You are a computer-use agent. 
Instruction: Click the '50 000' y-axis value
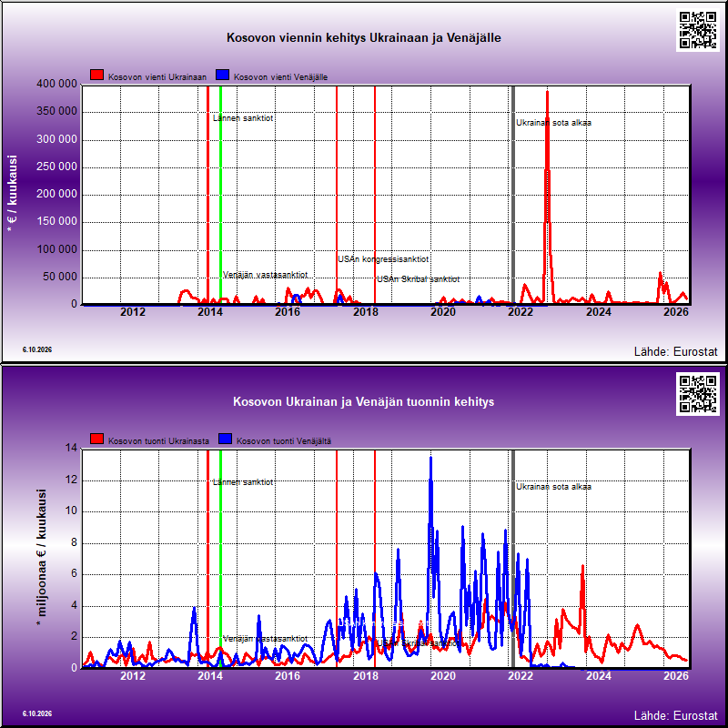click(x=60, y=278)
